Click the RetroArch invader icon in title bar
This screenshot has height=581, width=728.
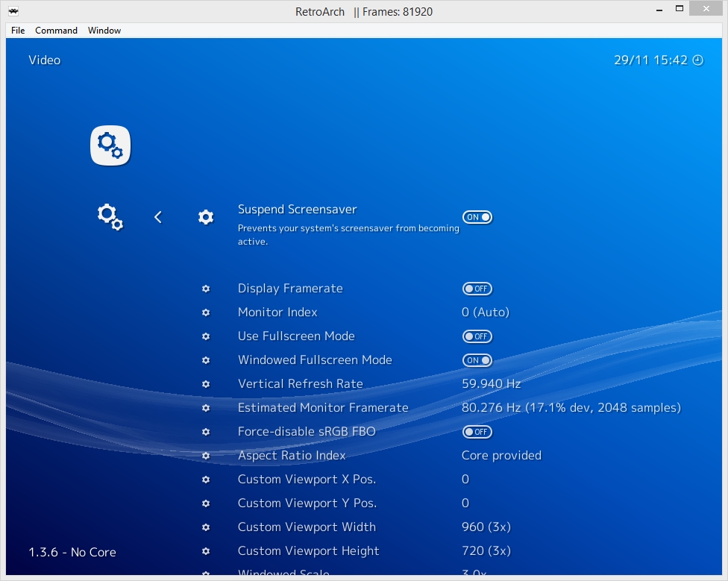pyautogui.click(x=13, y=11)
